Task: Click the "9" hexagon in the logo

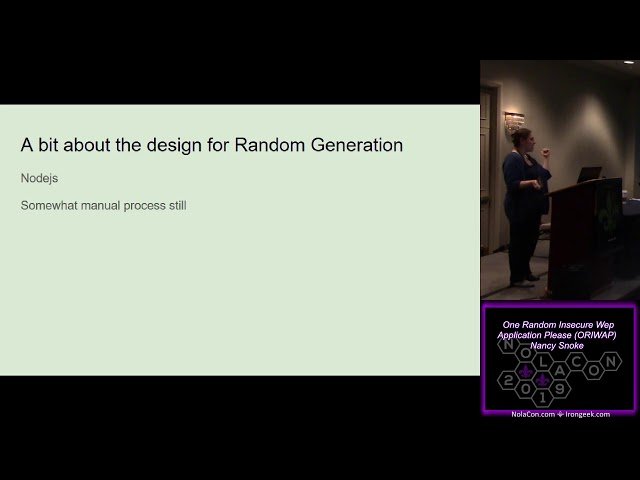Action: (x=561, y=388)
